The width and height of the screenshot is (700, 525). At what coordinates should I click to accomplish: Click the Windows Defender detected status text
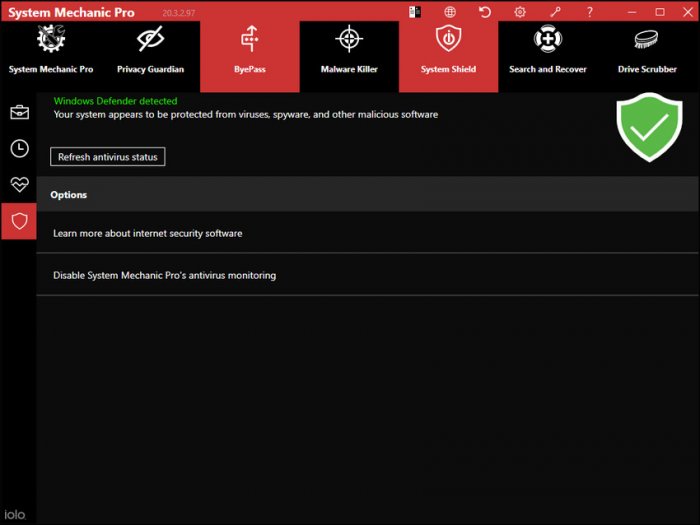click(x=116, y=101)
